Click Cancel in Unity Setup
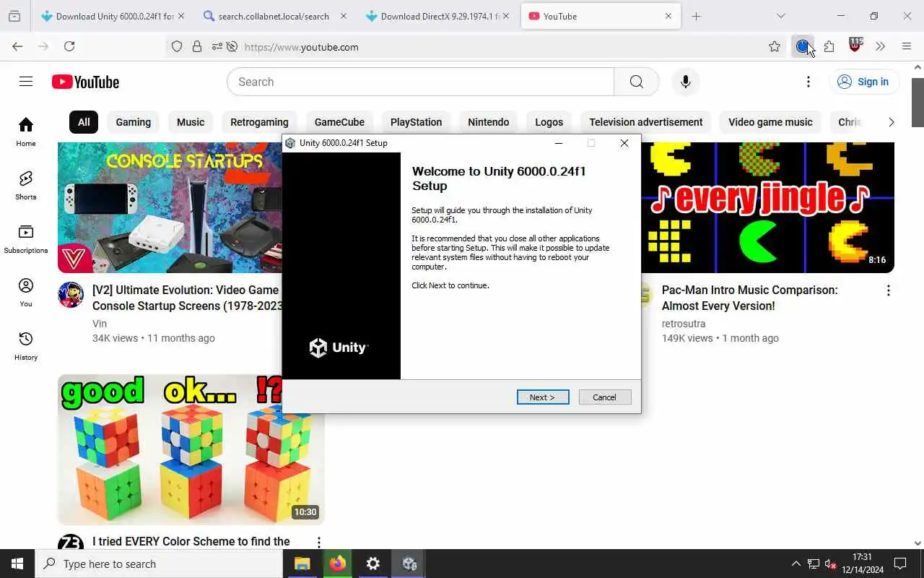This screenshot has width=924, height=578. (x=605, y=397)
